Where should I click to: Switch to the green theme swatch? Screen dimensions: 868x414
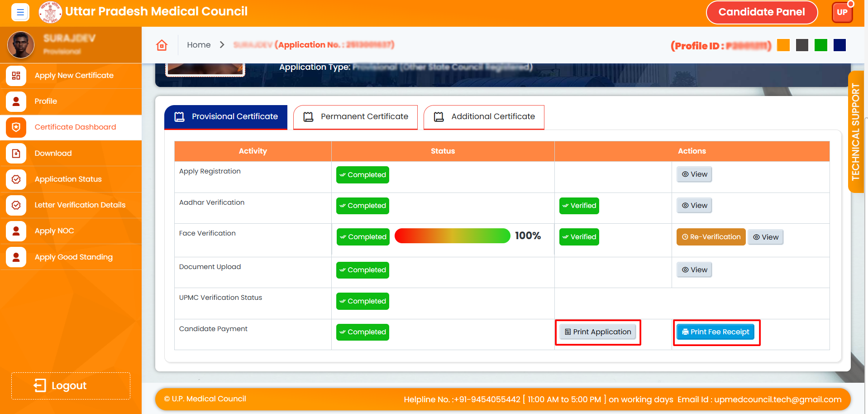tap(820, 45)
